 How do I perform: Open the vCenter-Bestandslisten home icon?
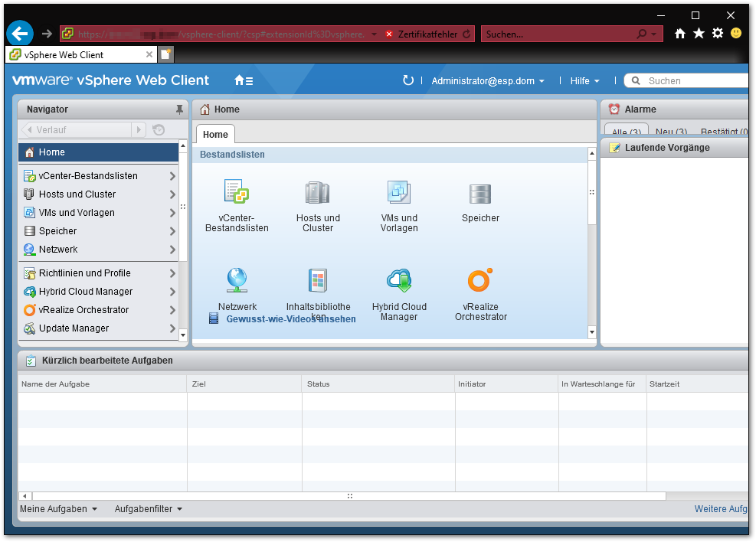click(236, 192)
